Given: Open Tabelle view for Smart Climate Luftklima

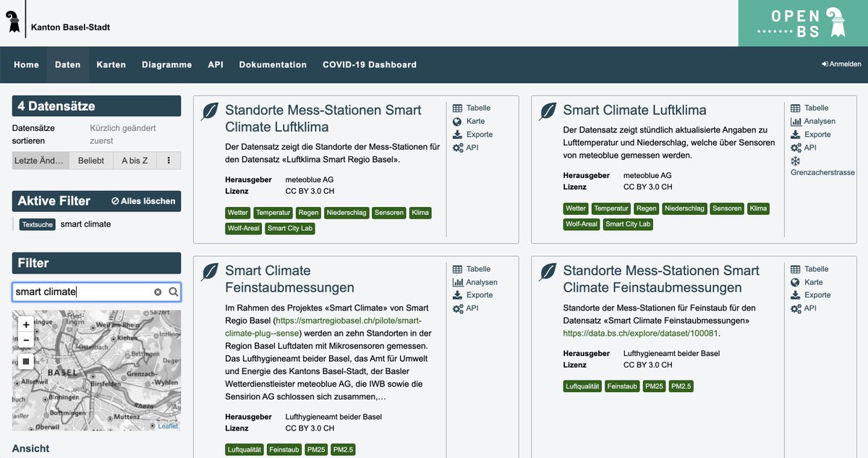Looking at the screenshot, I should click(810, 108).
